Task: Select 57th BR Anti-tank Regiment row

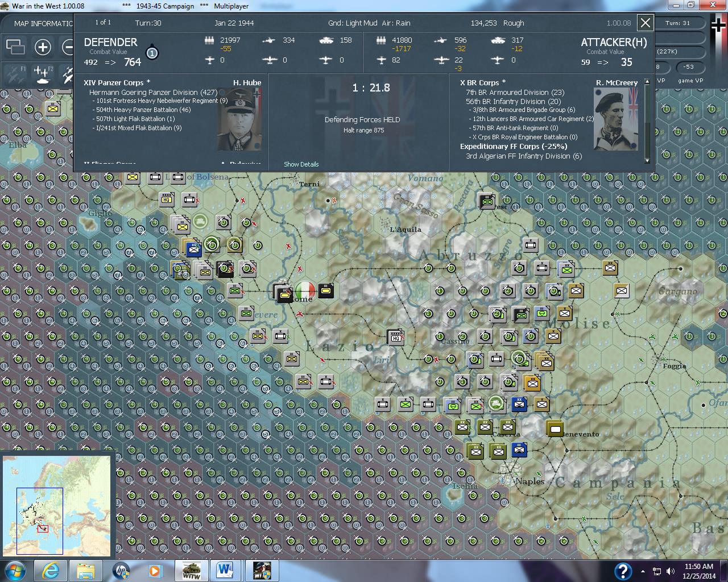Action: click(514, 128)
